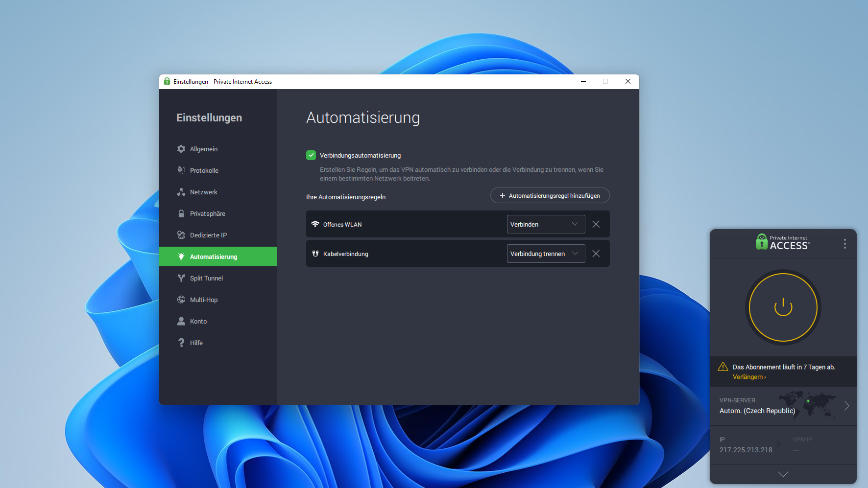This screenshot has width=868, height=488.
Task: Go to the Protokolle settings page
Action: pos(218,170)
